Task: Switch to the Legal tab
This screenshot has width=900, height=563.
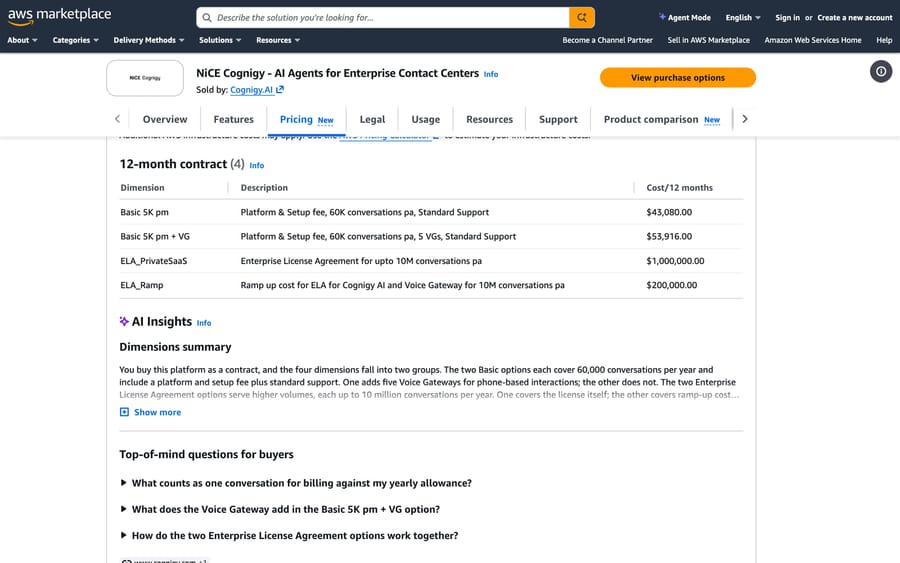Action: click(x=372, y=119)
